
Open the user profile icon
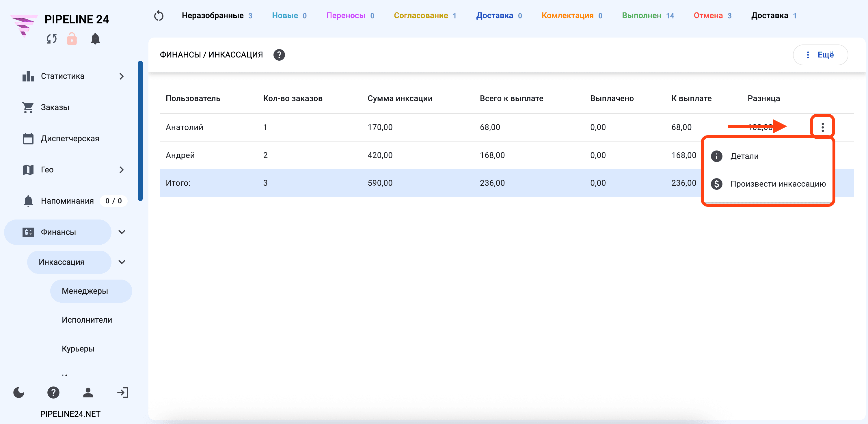pyautogui.click(x=88, y=392)
